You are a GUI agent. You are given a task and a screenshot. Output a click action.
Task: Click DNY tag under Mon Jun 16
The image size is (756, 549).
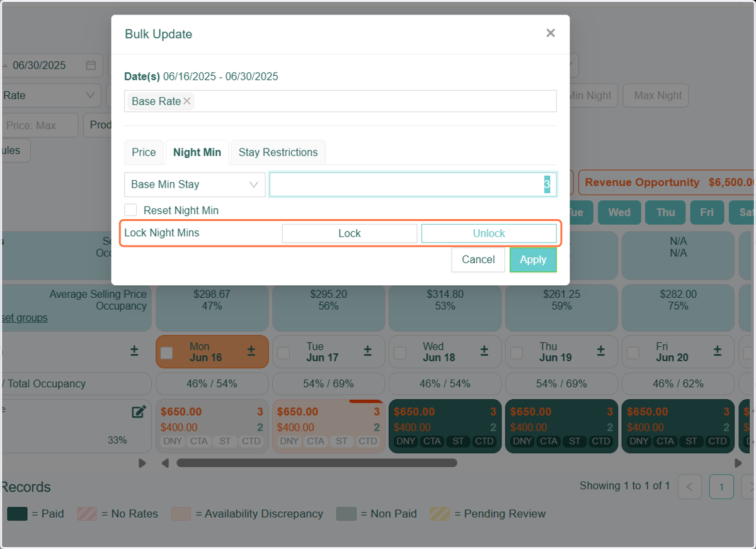pyautogui.click(x=173, y=441)
